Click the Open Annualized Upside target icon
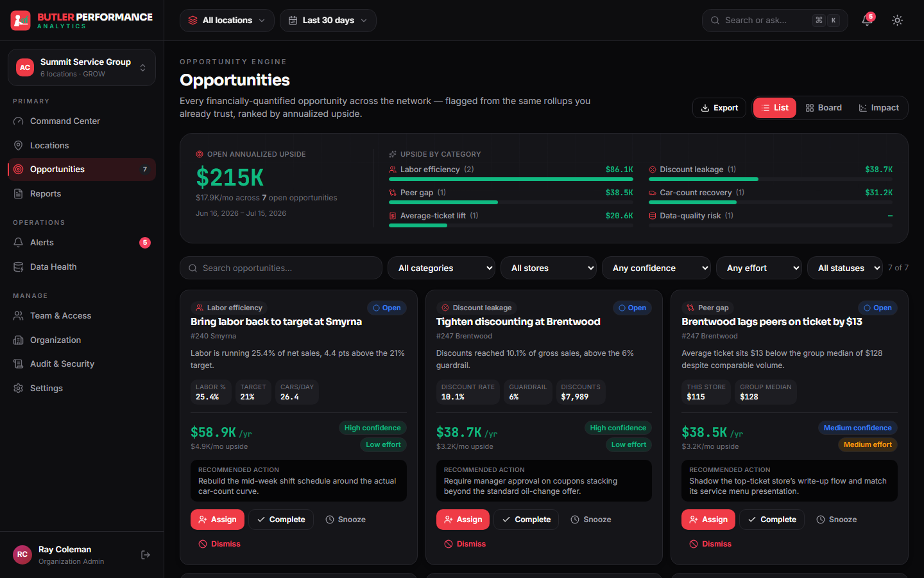 [200, 154]
